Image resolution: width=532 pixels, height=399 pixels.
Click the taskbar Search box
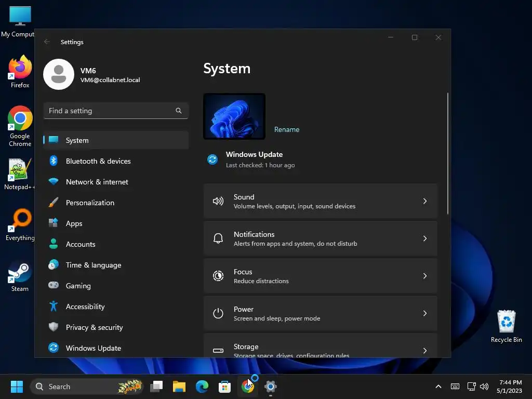coord(87,387)
